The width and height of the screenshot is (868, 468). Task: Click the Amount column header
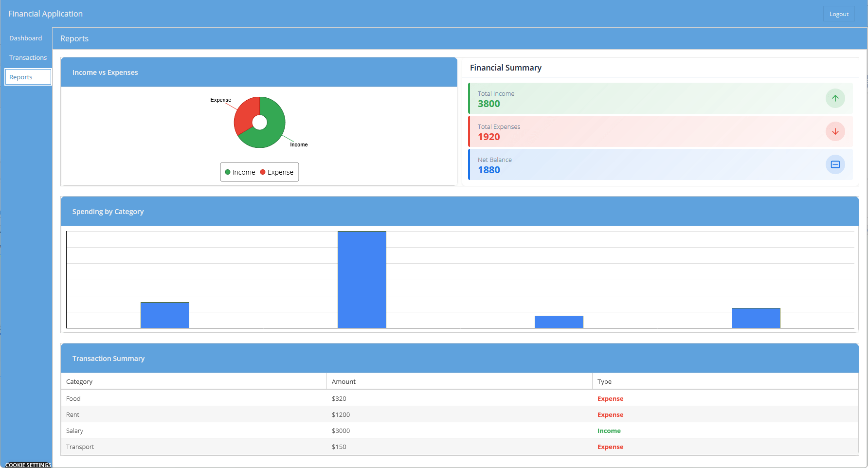459,381
